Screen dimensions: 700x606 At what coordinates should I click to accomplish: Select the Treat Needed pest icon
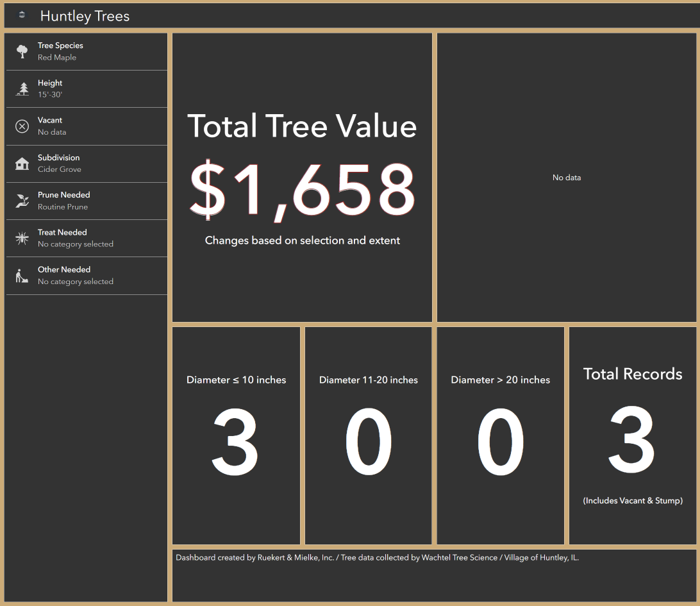click(22, 238)
